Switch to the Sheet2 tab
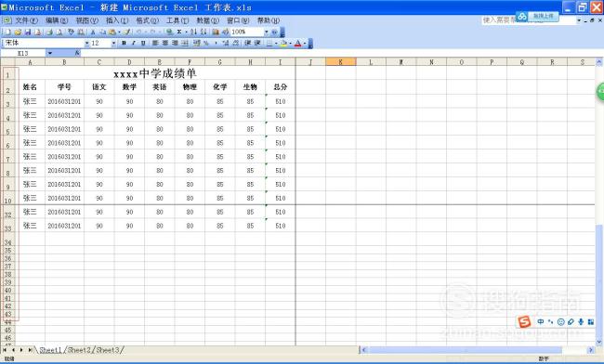The height and width of the screenshot is (364, 604). click(80, 350)
